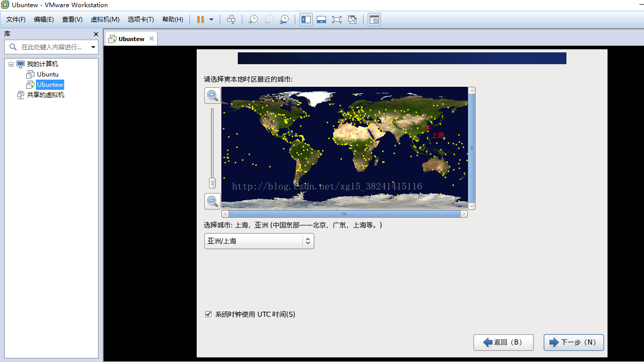The width and height of the screenshot is (644, 362).
Task: Open the 选项卡(T) menu
Action: click(x=141, y=20)
